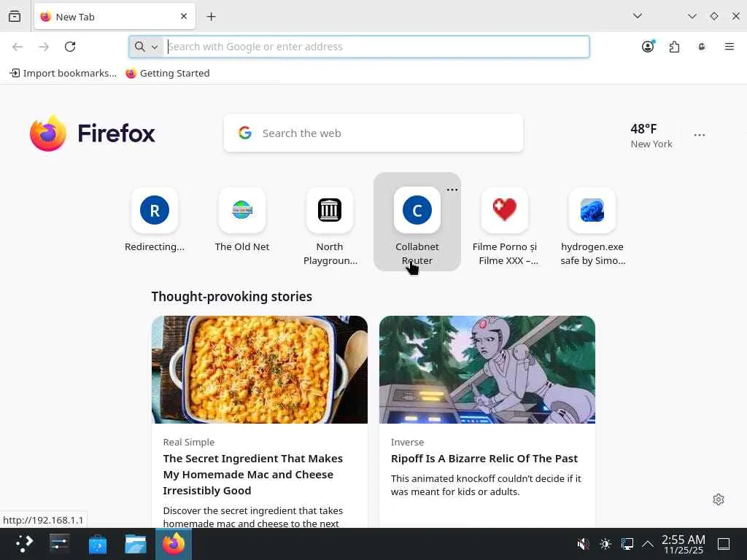The image size is (747, 560).
Task: Click the show desktop button in taskbar
Action: 724,544
